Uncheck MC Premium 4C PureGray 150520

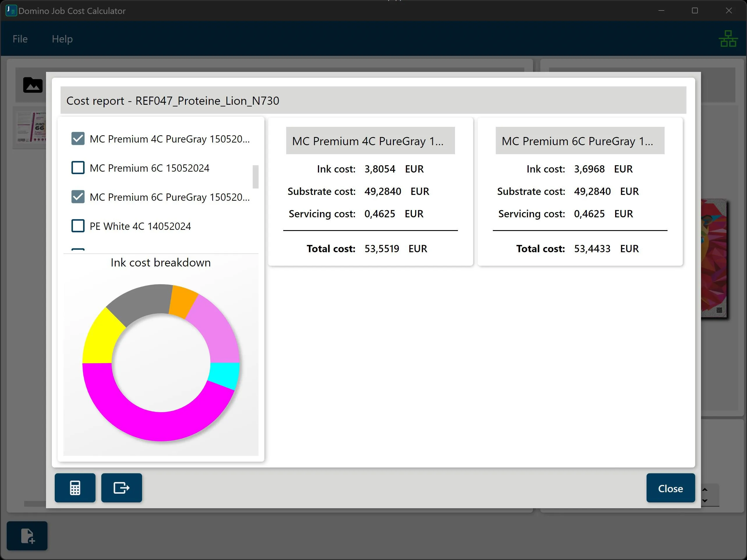pos(78,138)
